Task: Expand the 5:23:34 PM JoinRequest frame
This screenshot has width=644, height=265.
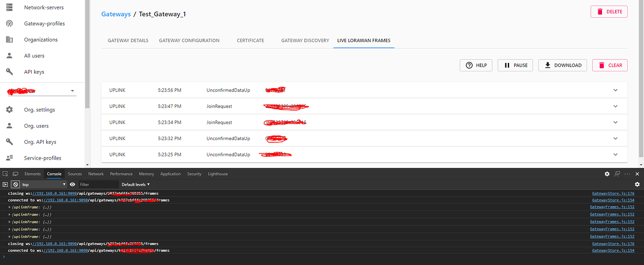Action: (x=616, y=122)
